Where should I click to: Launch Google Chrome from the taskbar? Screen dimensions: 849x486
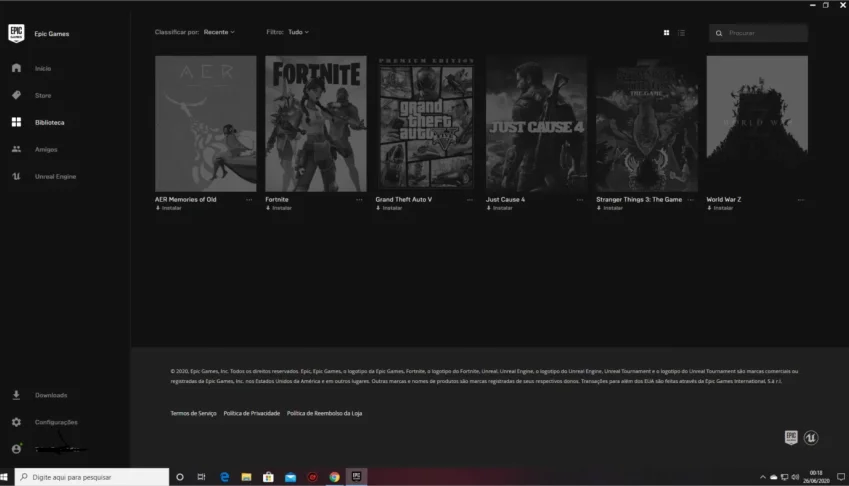point(335,477)
